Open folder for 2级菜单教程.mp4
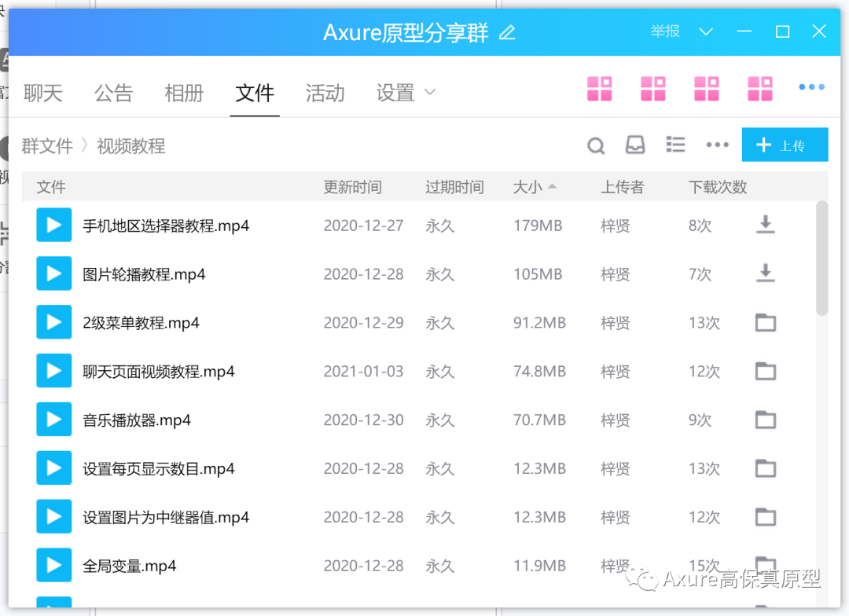The image size is (849, 616). (x=765, y=323)
